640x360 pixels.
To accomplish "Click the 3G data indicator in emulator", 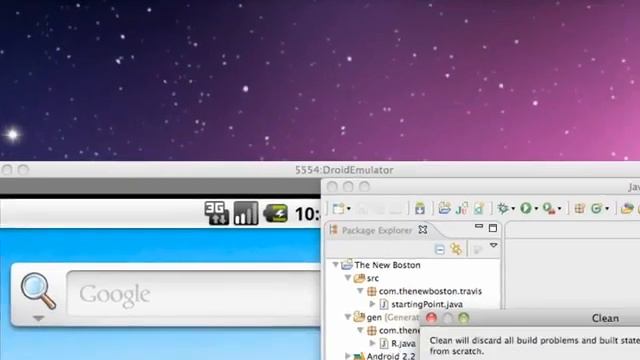I will (x=216, y=213).
